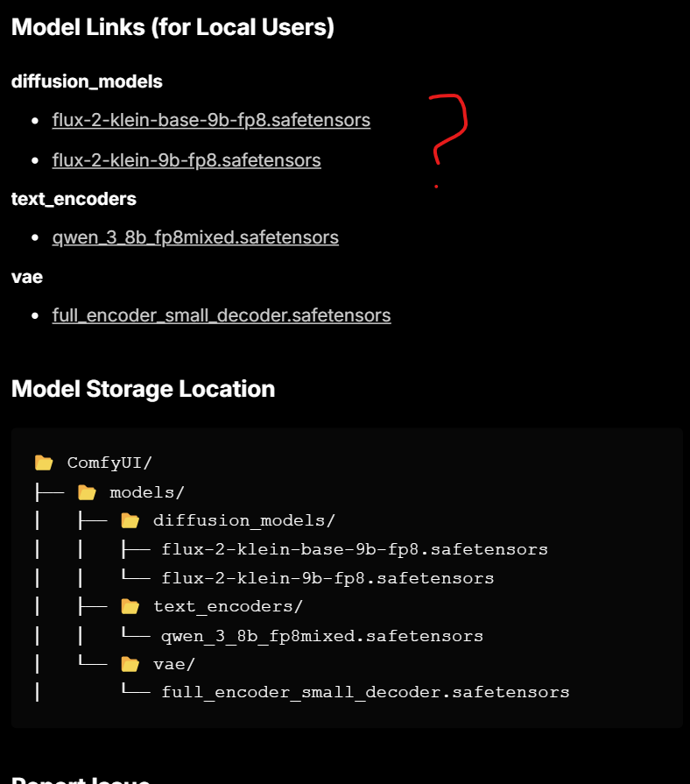Select the ComfyUI/ root tree label

pyautogui.click(x=109, y=463)
